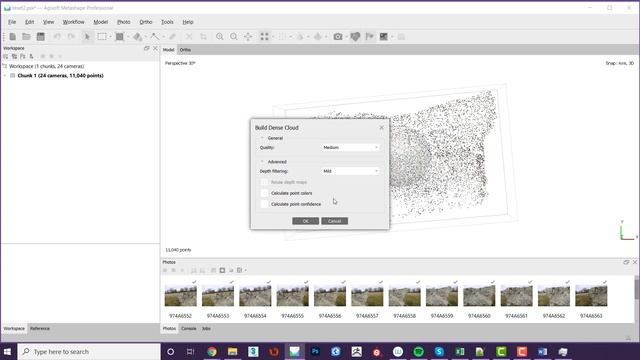Open the Workflow menu
The width and height of the screenshot is (640, 360).
[x=73, y=22]
